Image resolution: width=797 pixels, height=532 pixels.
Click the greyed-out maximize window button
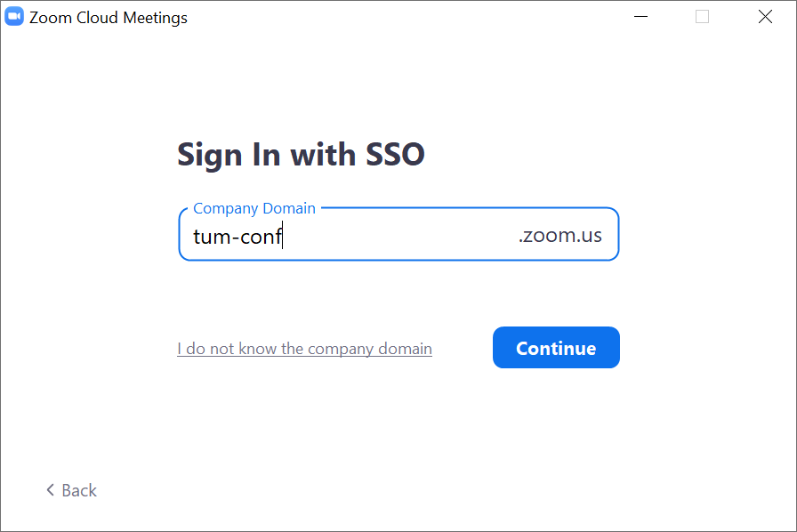tap(702, 17)
